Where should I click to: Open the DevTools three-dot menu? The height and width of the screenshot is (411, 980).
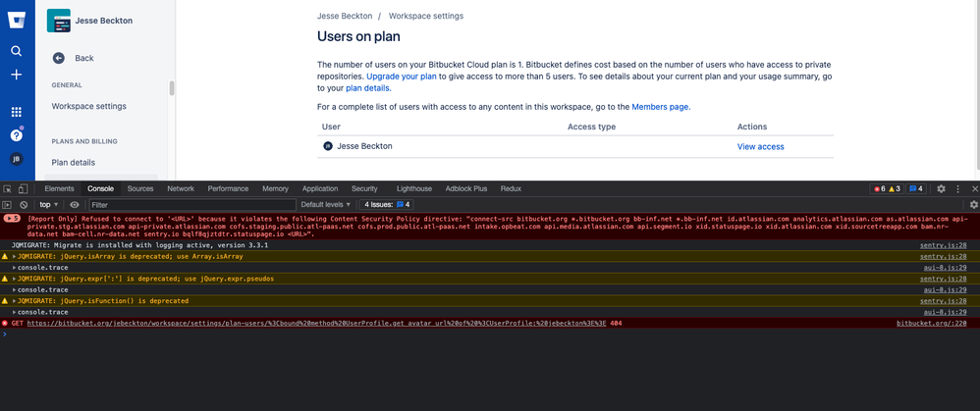(x=957, y=188)
